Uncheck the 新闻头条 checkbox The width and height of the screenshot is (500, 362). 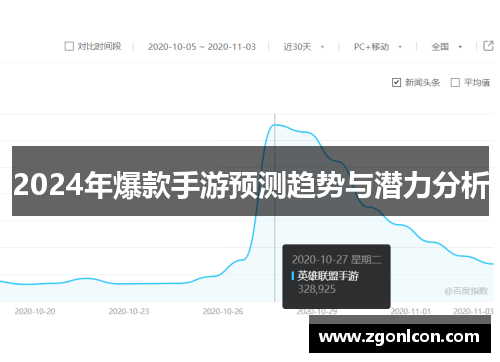[x=396, y=82]
